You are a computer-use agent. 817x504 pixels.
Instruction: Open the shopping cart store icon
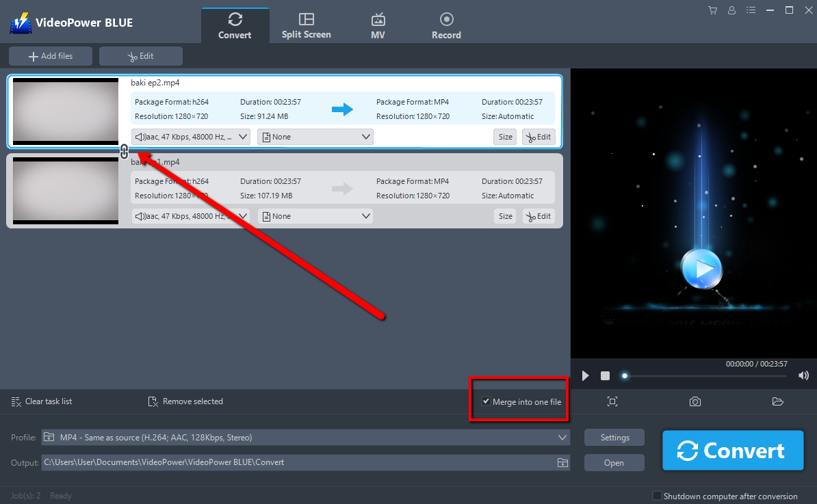(x=712, y=10)
